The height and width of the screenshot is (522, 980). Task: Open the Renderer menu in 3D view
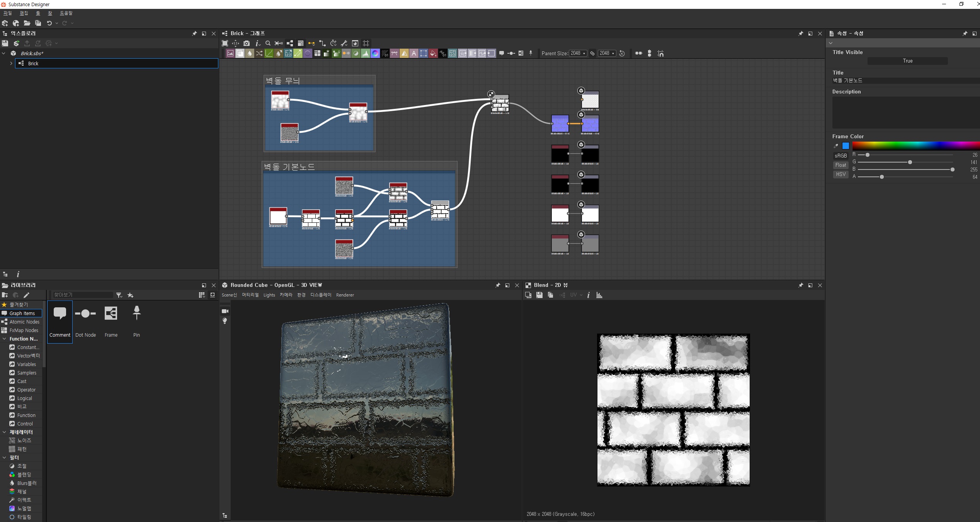[345, 295]
